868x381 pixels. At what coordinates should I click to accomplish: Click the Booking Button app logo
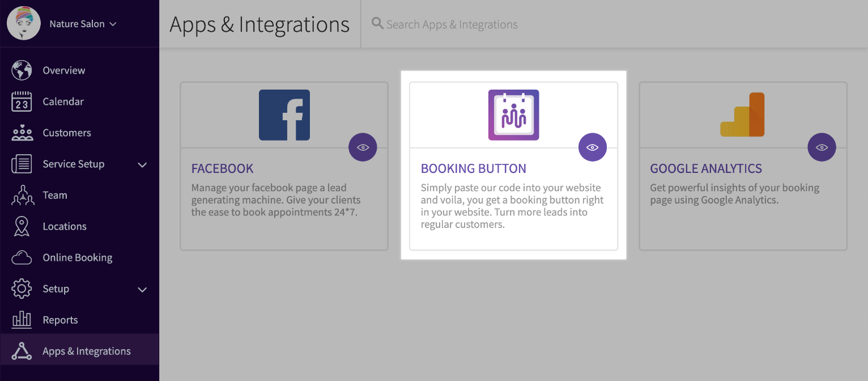tap(514, 115)
